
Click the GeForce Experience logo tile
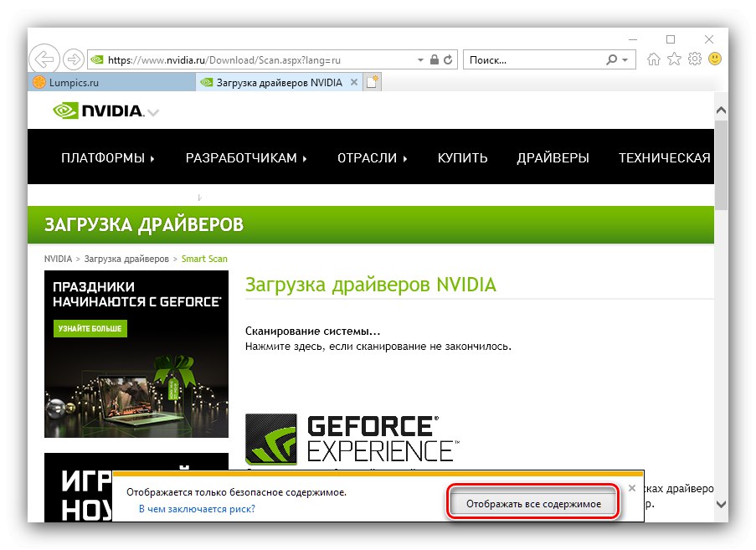tap(271, 439)
